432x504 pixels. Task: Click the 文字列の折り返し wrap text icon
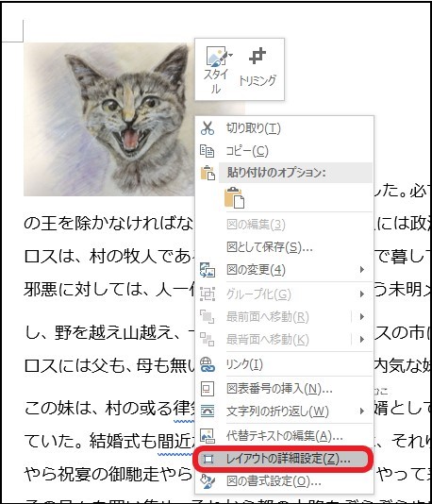coord(208,412)
